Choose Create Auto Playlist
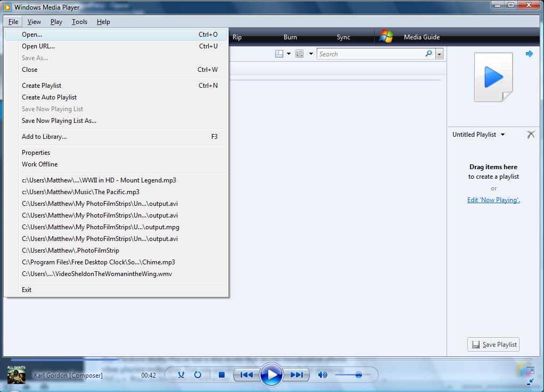The image size is (544, 392). [116, 97]
